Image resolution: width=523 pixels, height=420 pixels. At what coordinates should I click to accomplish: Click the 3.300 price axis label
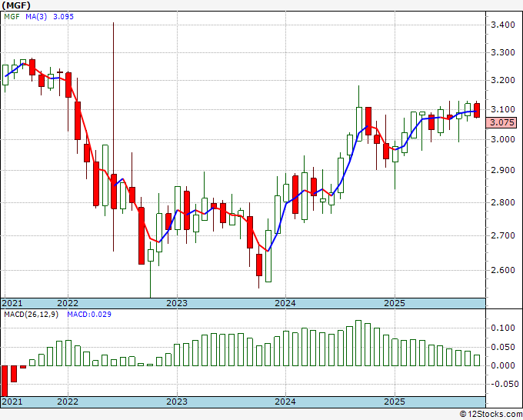coord(503,52)
